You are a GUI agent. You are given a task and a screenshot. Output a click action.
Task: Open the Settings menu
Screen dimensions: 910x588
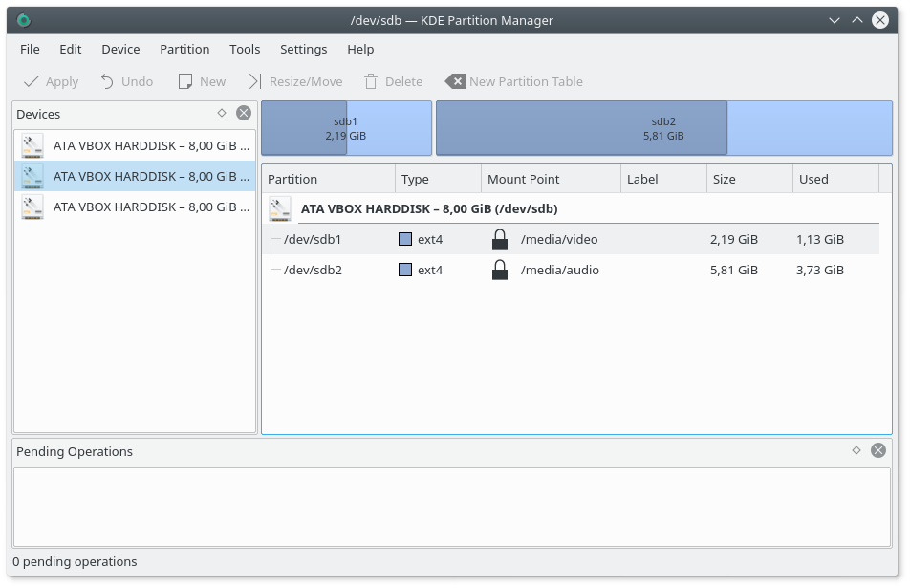tap(303, 49)
